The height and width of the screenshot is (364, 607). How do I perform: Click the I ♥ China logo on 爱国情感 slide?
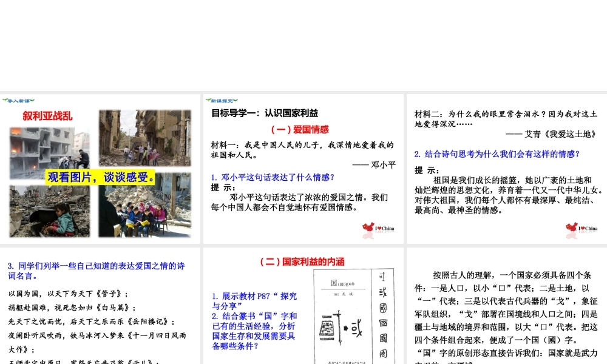pos(379,228)
